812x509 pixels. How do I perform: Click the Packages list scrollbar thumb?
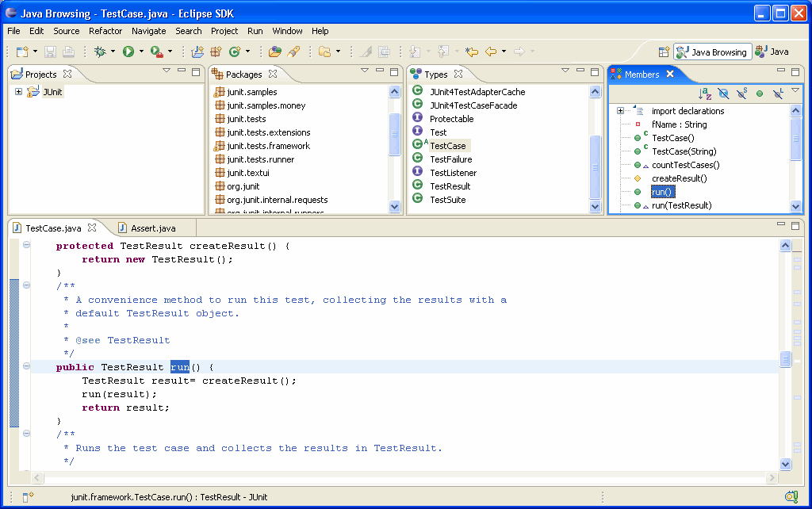pyautogui.click(x=395, y=134)
